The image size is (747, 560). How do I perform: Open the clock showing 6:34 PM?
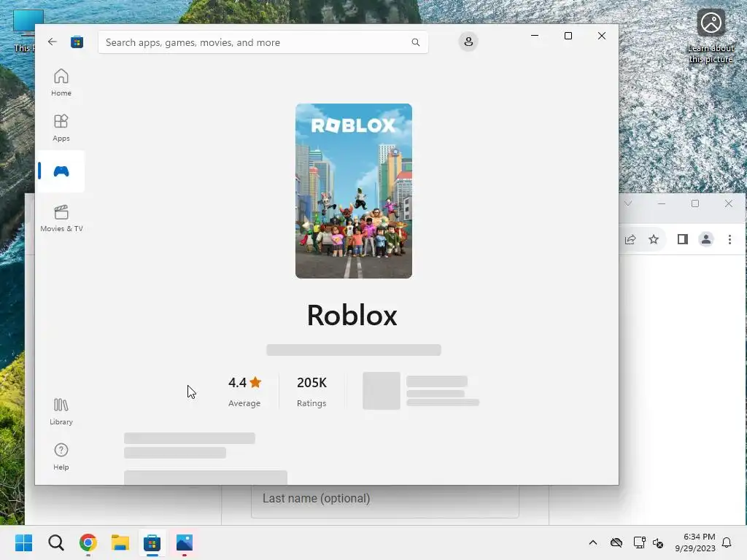coord(695,542)
